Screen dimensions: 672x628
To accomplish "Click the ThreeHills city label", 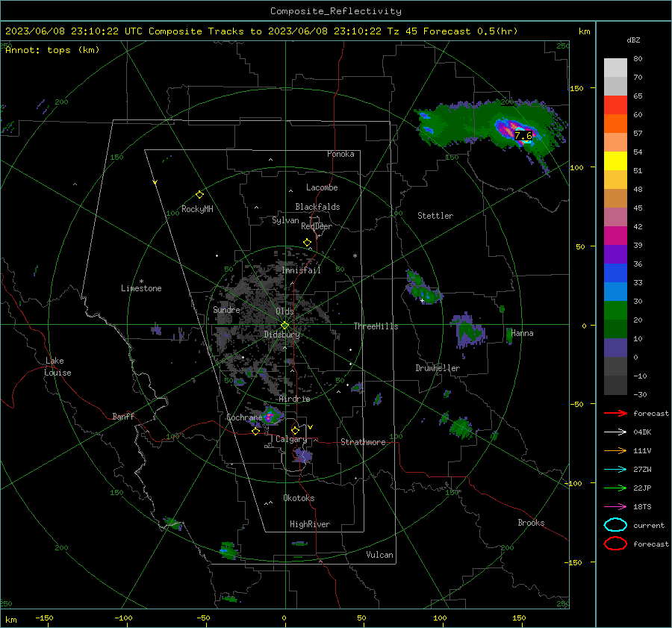I will click(x=376, y=326).
